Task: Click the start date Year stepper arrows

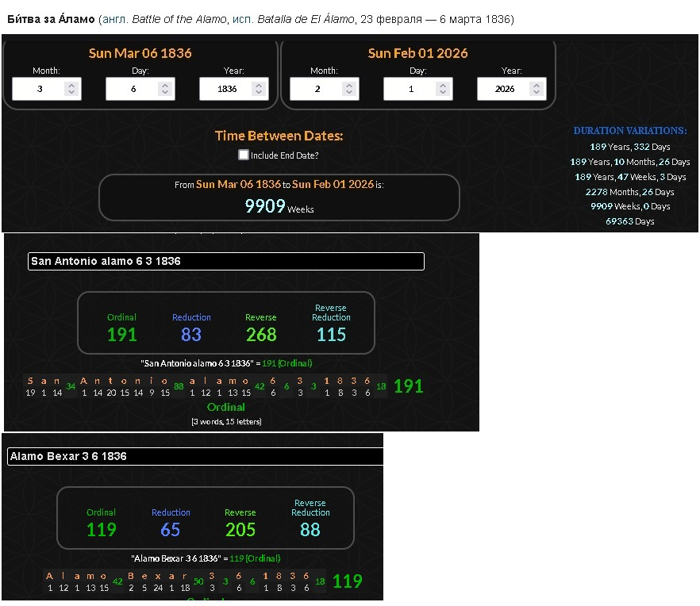Action: pos(259,89)
